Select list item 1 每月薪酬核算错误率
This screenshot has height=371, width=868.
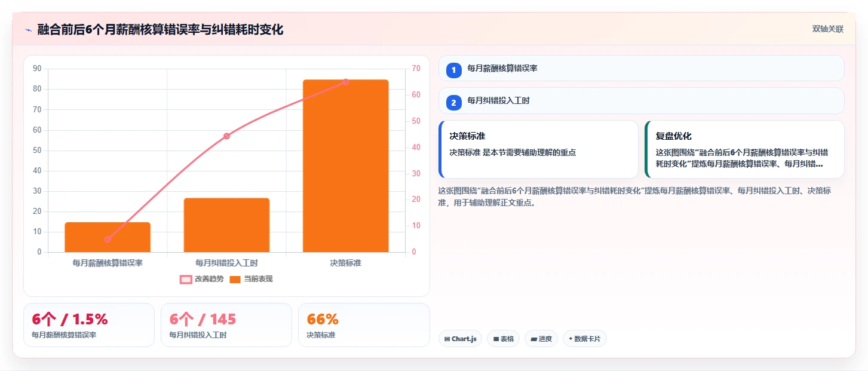641,68
